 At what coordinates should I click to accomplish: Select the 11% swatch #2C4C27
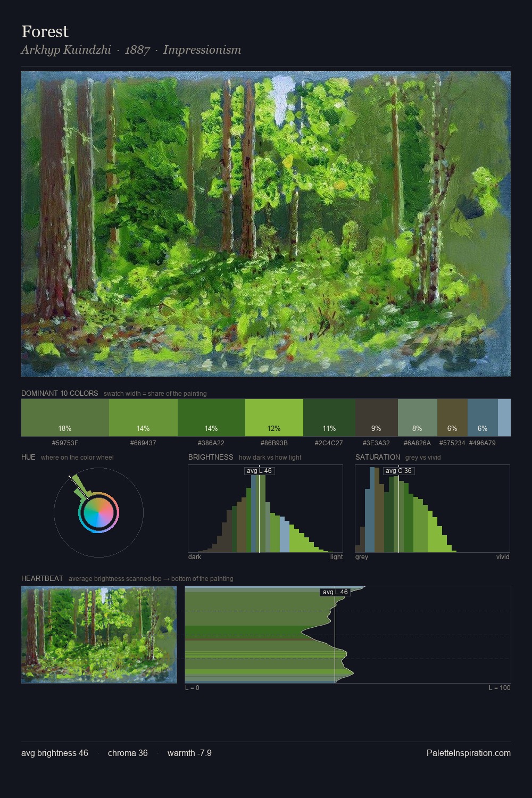(x=329, y=418)
